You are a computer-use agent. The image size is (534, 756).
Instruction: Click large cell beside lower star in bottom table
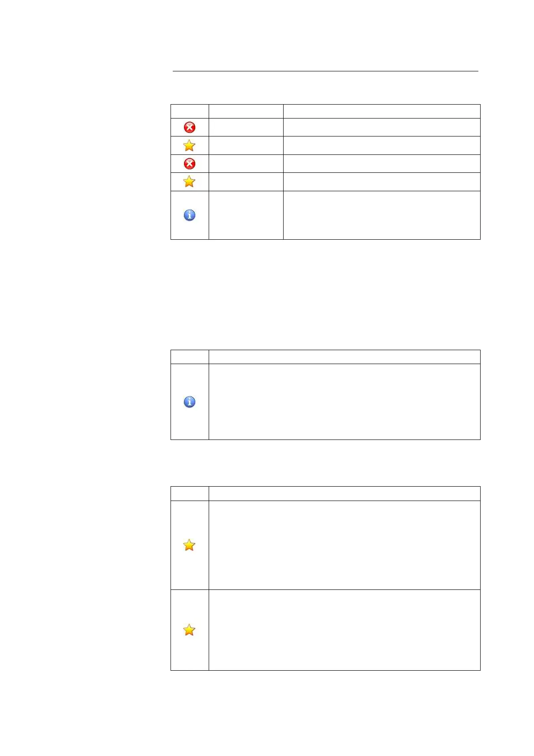pyautogui.click(x=344, y=630)
